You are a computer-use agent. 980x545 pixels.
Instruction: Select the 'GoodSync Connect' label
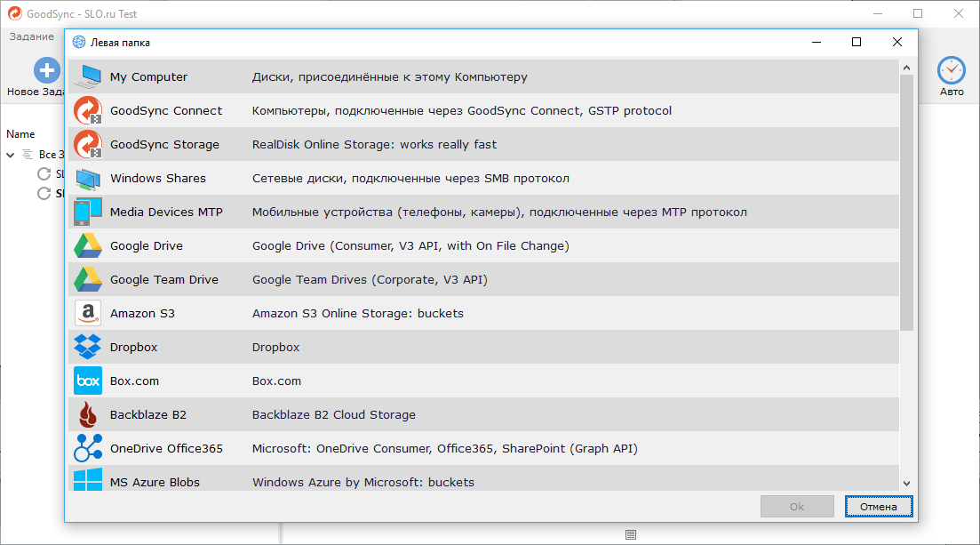coord(166,111)
